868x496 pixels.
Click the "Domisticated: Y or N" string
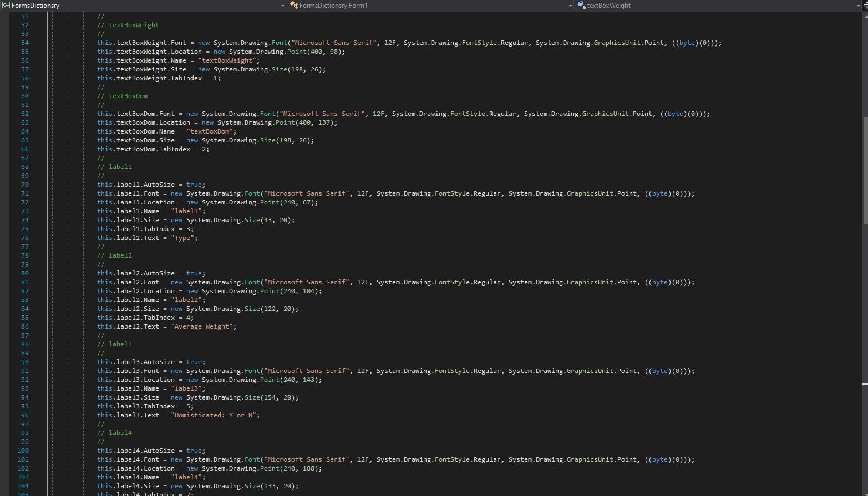tap(214, 415)
